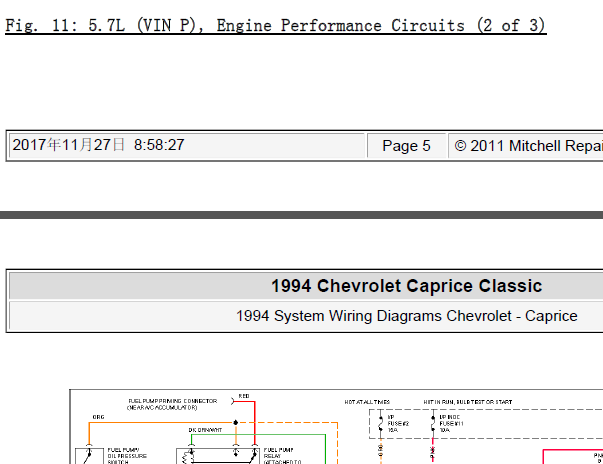Click the FUEL PUMP/OIL PRESSURE SWITCH label
The height and width of the screenshot is (464, 603).
click(127, 456)
